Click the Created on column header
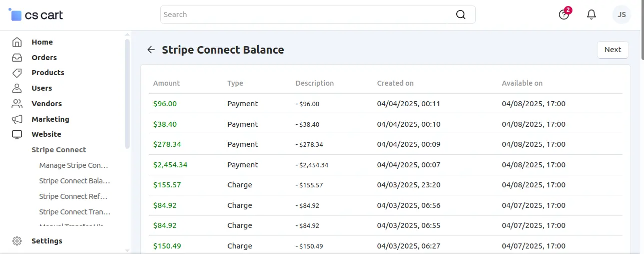 point(395,83)
